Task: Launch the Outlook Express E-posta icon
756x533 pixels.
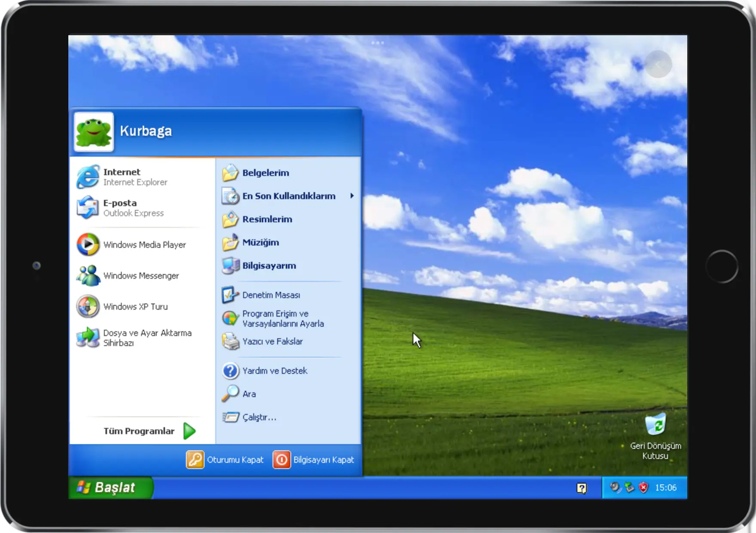Action: 88,207
